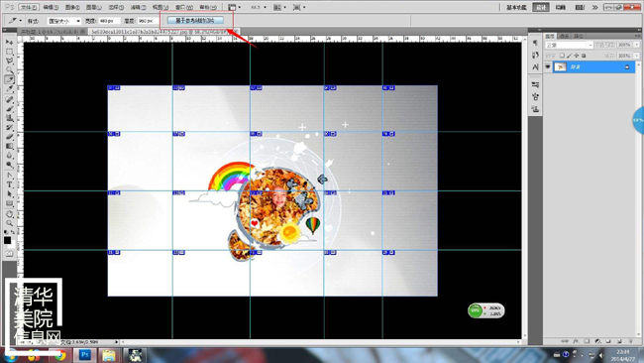Click the background layer thumbnail
The image size is (644, 363).
[560, 66]
